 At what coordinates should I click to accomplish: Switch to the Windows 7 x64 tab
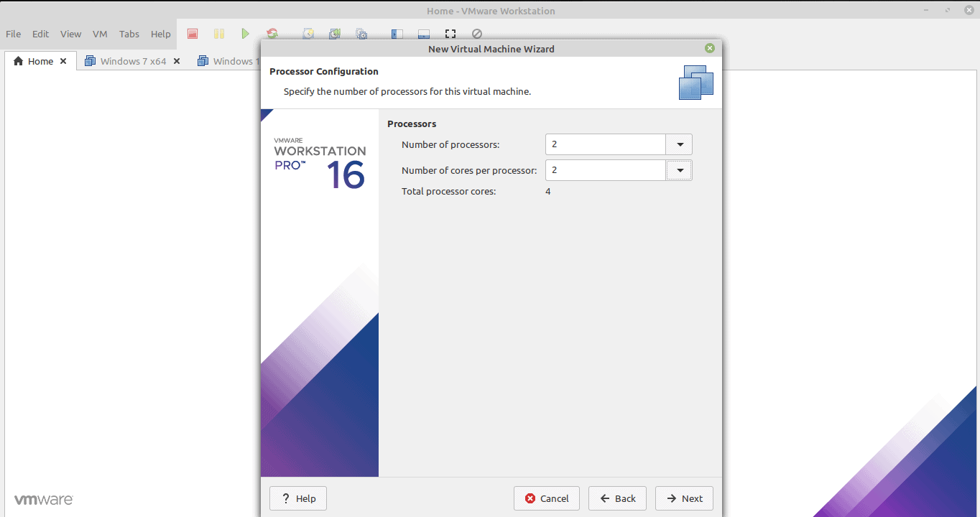pyautogui.click(x=133, y=61)
